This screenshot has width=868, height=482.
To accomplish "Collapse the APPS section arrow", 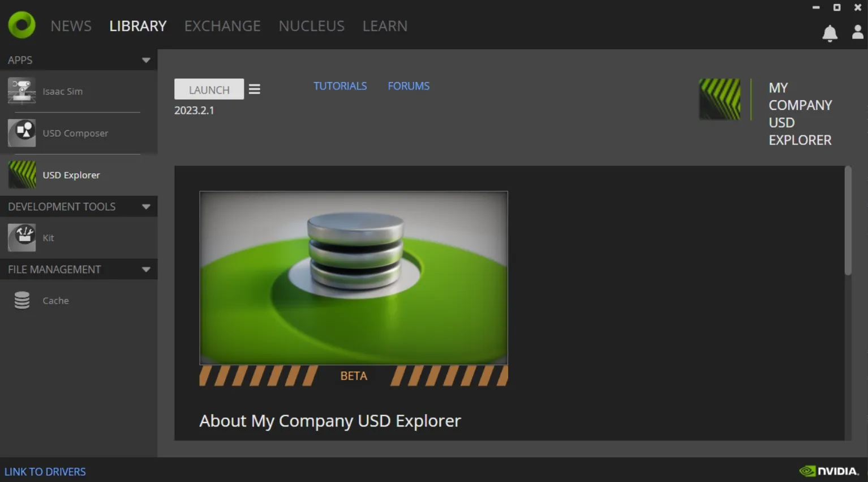I will [x=146, y=60].
